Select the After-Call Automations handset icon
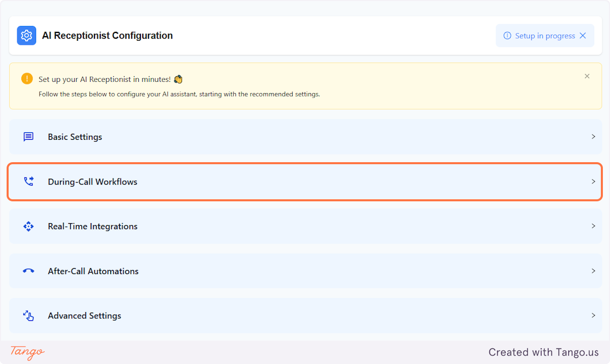 29,270
